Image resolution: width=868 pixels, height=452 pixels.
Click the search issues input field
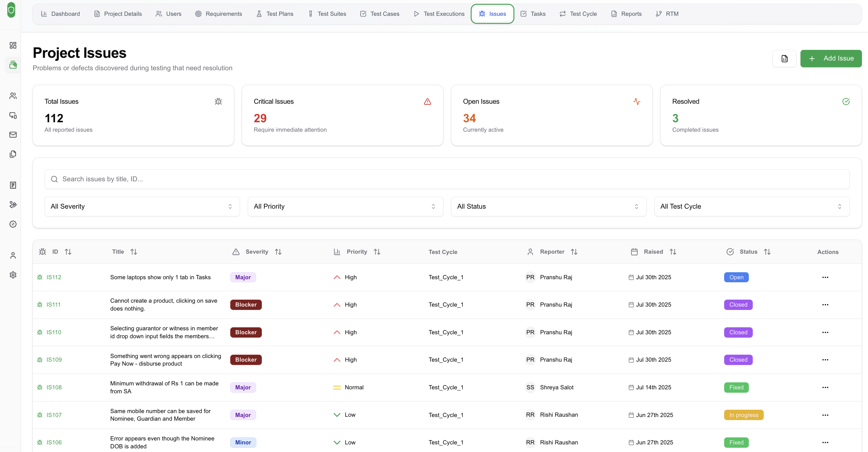(x=447, y=179)
